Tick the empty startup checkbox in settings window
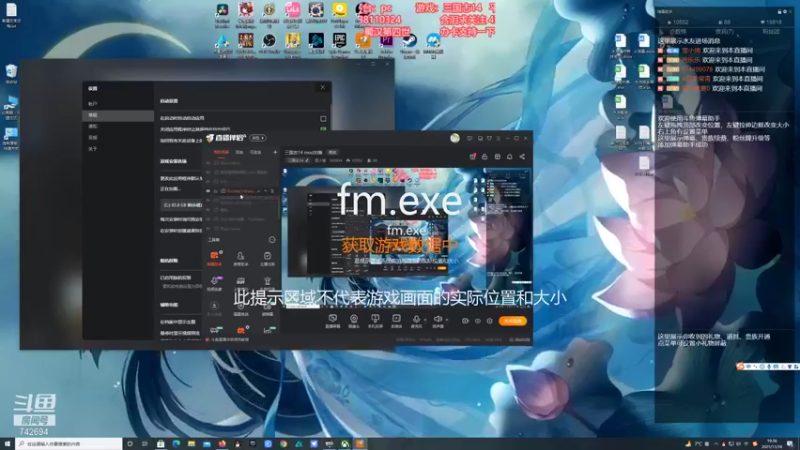This screenshot has width=800, height=450. (x=323, y=118)
